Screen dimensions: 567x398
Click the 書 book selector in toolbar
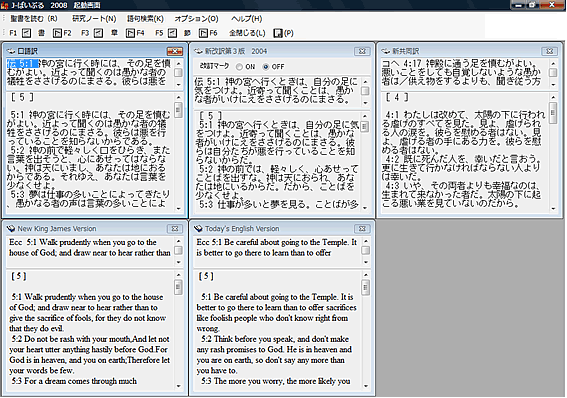[x=42, y=33]
